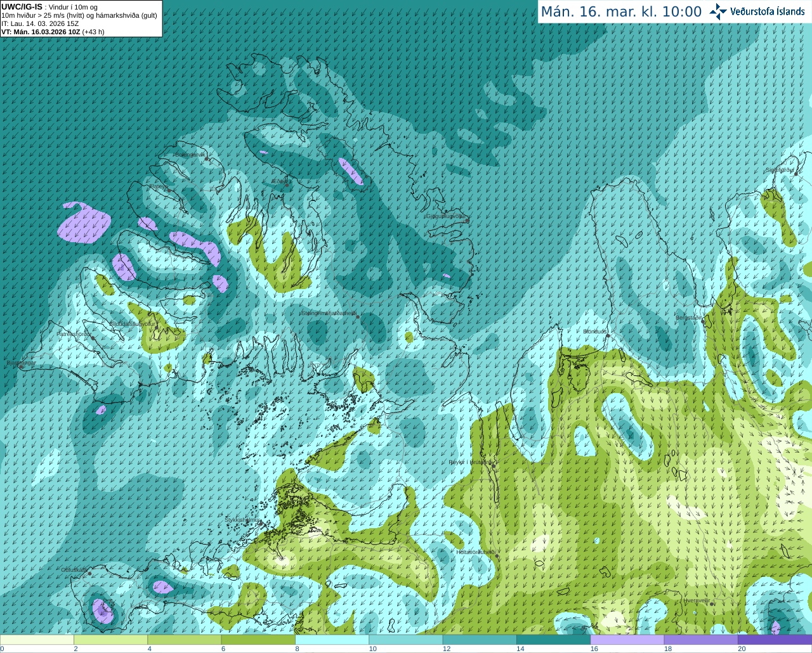This screenshot has width=812, height=653.
Task: Select the 2–4 m/s light green legend swatch
Action: coord(110,640)
